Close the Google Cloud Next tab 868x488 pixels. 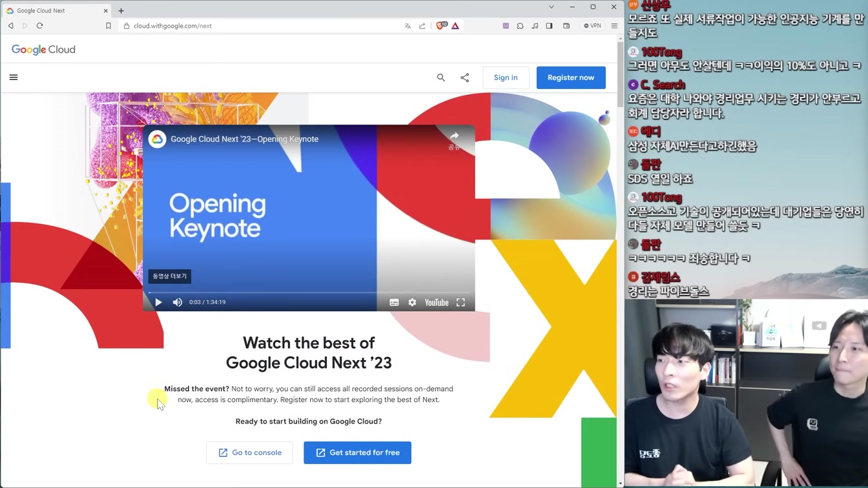pos(106,10)
